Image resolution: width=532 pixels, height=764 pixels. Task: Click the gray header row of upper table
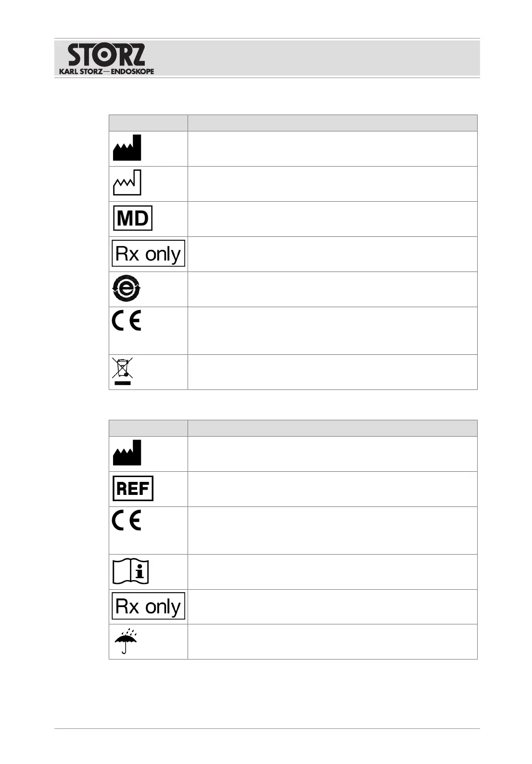point(293,123)
